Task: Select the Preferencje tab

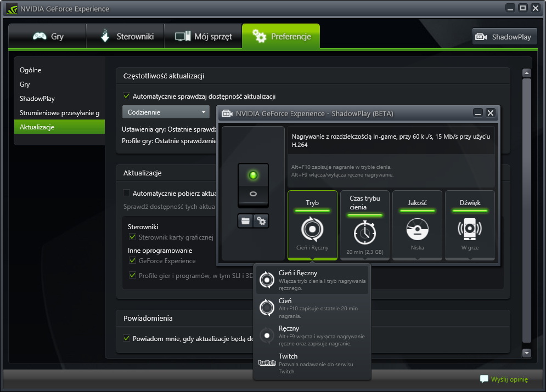Action: pos(281,36)
